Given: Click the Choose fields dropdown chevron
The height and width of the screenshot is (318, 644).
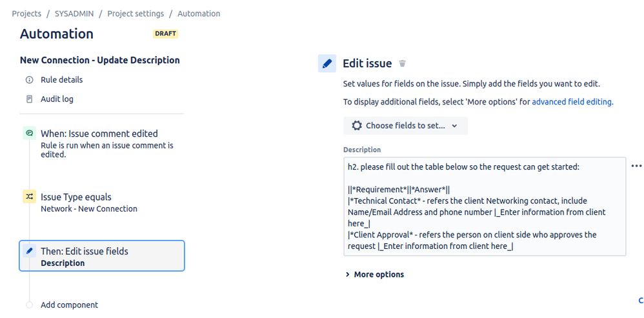Looking at the screenshot, I should point(454,126).
